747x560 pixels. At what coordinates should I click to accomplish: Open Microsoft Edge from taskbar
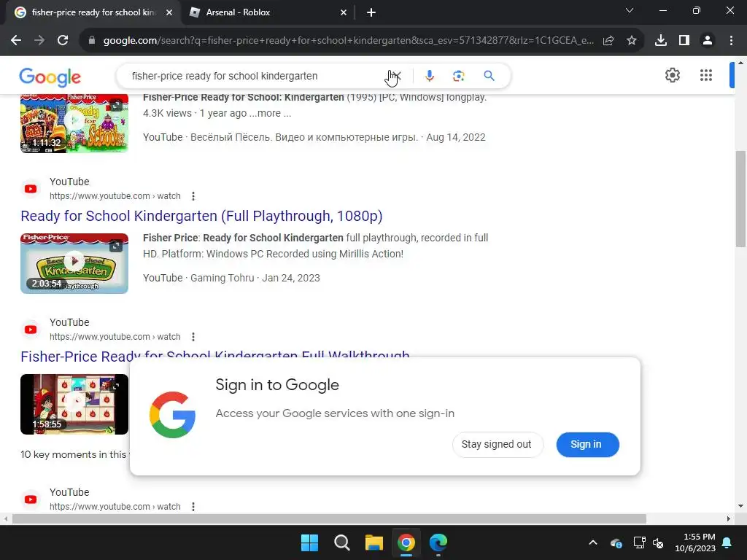(438, 542)
